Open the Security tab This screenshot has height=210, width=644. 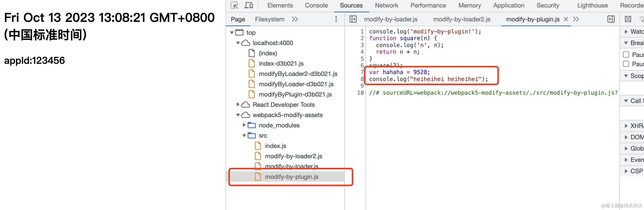pyautogui.click(x=548, y=5)
